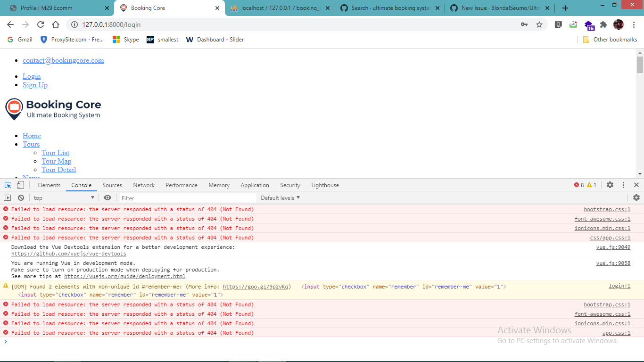Open DevTools settings gear
The image size is (644, 362).
610,185
